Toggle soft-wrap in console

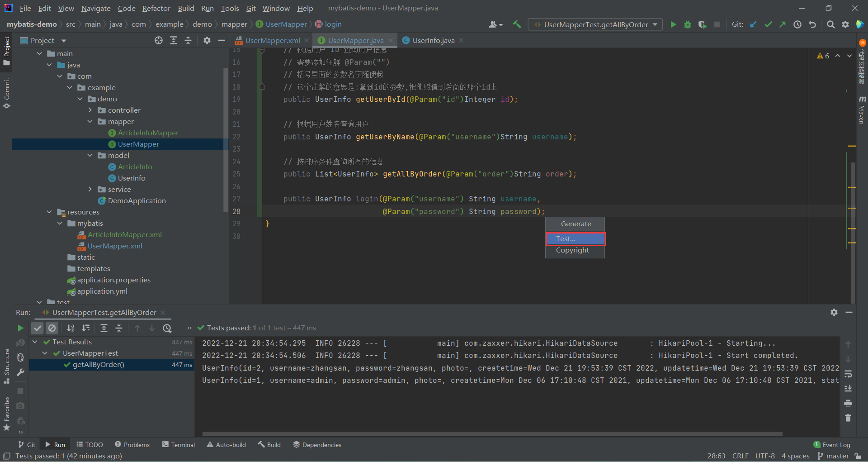click(848, 374)
